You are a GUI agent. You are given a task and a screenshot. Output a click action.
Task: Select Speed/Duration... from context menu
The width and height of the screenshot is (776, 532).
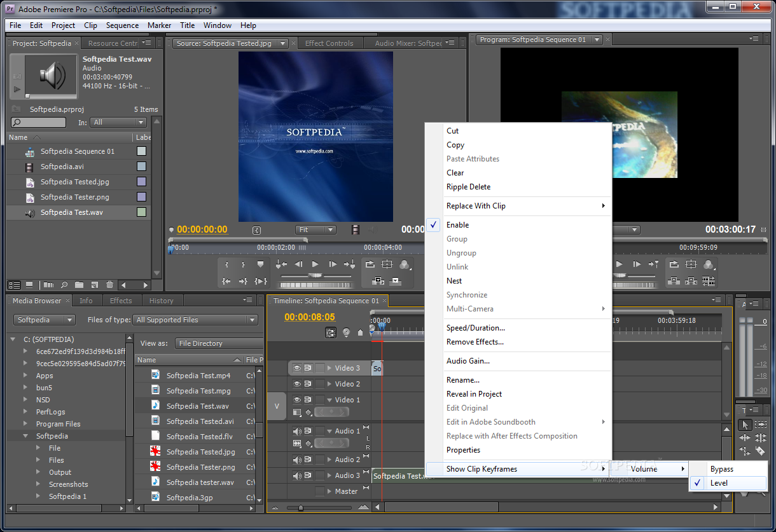point(475,328)
